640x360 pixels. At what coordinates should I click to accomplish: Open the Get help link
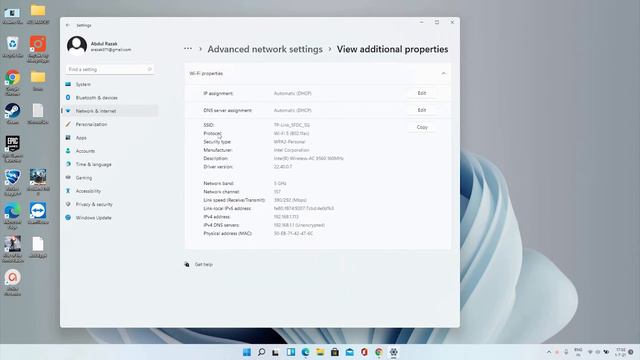point(203,264)
